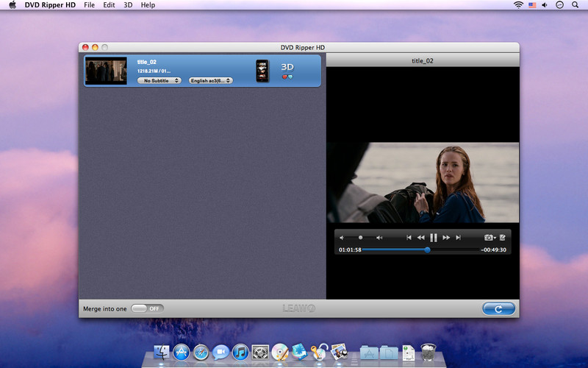Toggle the Merge into one switch

pyautogui.click(x=148, y=308)
